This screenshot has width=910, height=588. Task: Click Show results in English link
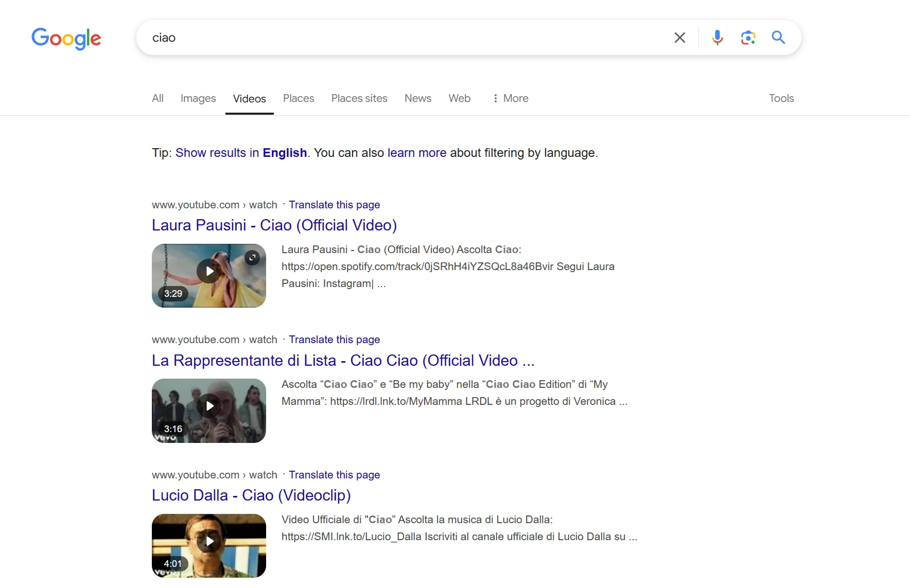pos(241,153)
